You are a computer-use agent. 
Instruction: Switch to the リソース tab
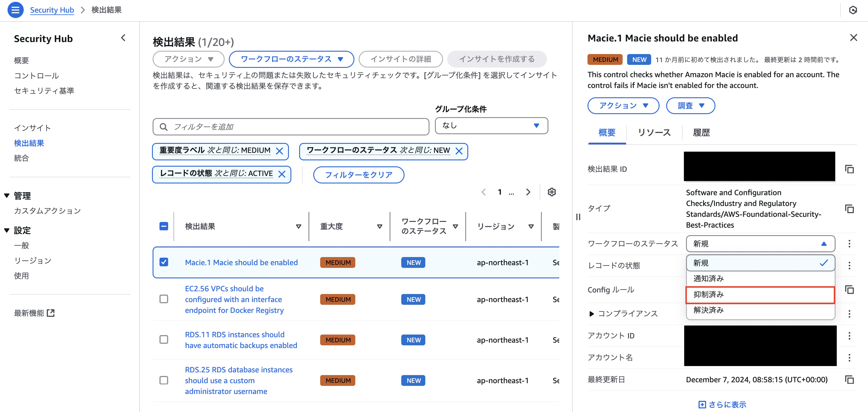tap(654, 133)
